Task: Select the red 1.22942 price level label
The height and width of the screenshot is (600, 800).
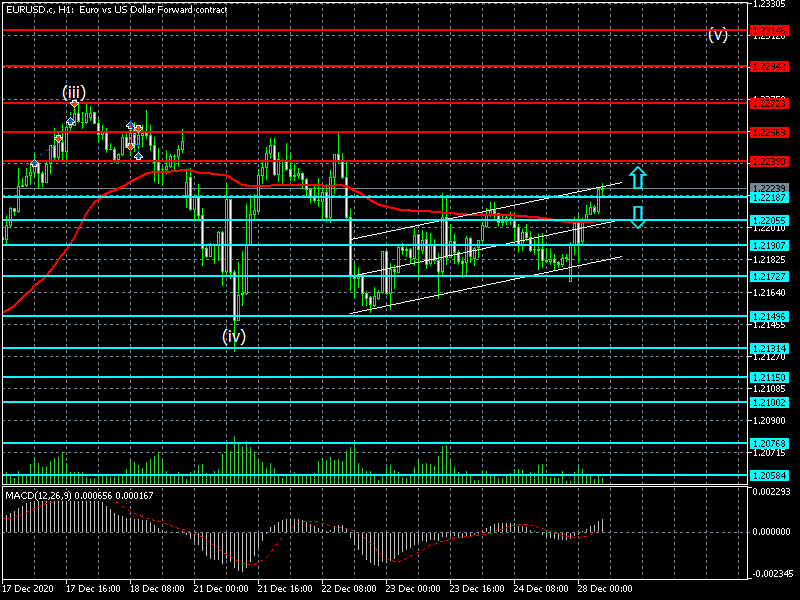Action: click(x=769, y=66)
